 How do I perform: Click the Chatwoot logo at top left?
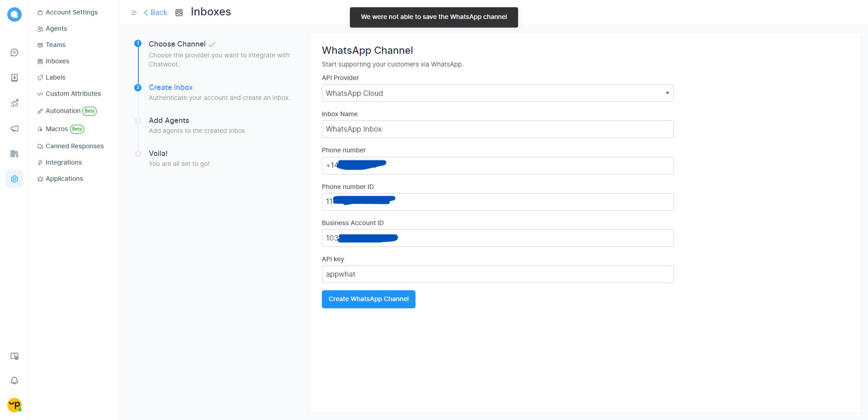tap(14, 14)
